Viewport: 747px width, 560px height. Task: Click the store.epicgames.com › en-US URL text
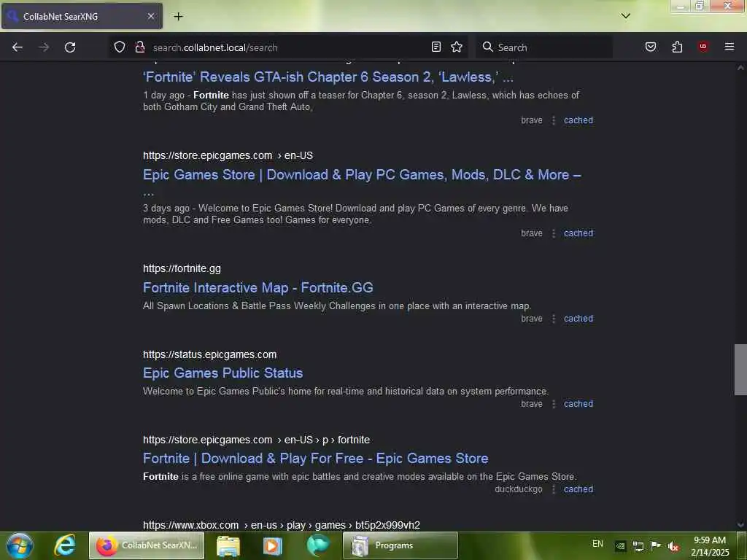coord(228,155)
